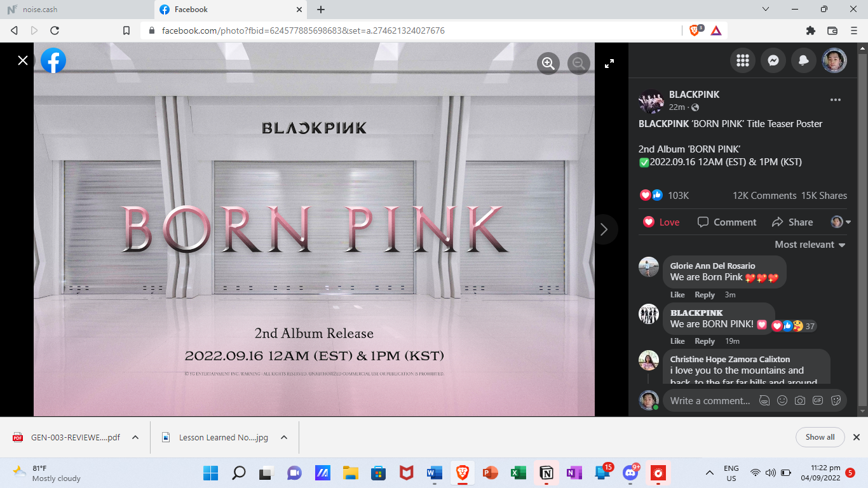868x488 pixels.
Task: Open the browser extensions puzzle menu
Action: pyautogui.click(x=810, y=30)
